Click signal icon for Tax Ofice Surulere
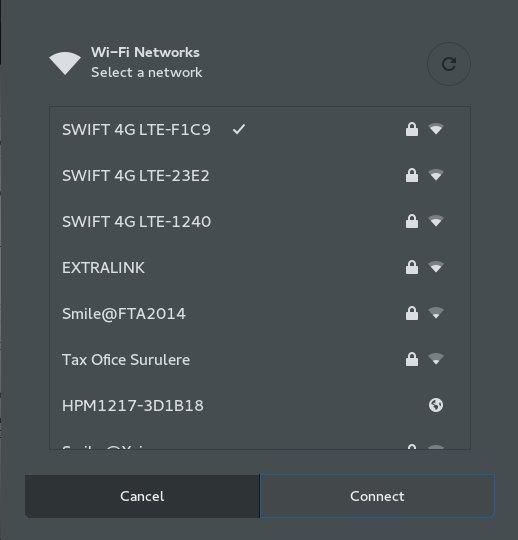The width and height of the screenshot is (518, 540). (x=436, y=359)
